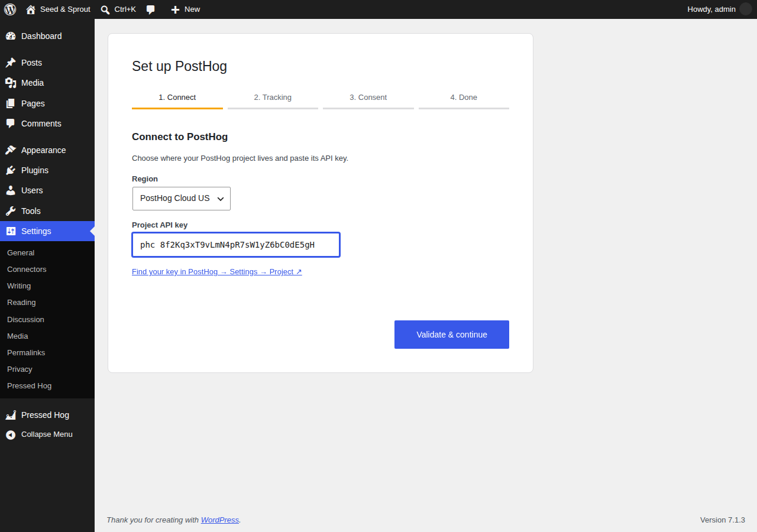Open the WordPress footer link

tap(220, 520)
